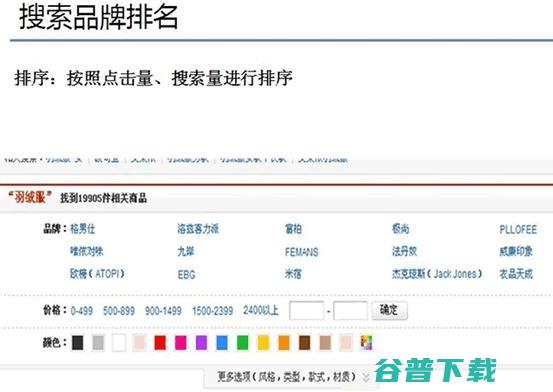Open the Jack Jones brand link
This screenshot has height=392, width=553.
(437, 274)
